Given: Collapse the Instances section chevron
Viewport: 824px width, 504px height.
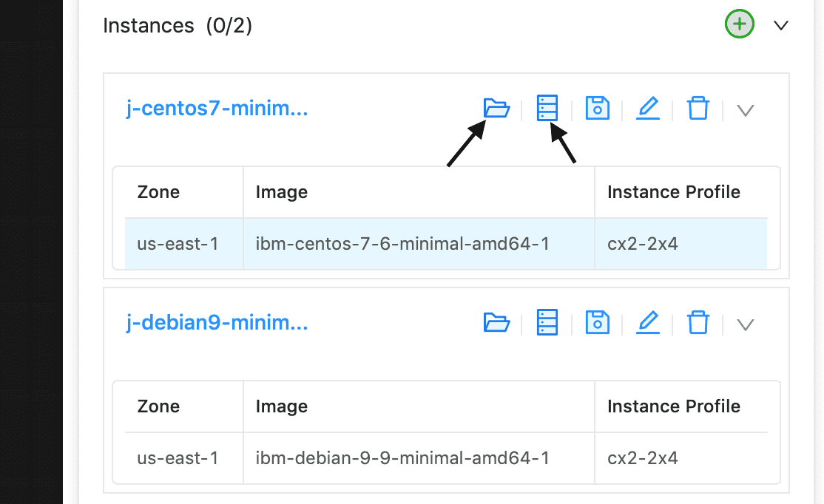Looking at the screenshot, I should click(781, 25).
